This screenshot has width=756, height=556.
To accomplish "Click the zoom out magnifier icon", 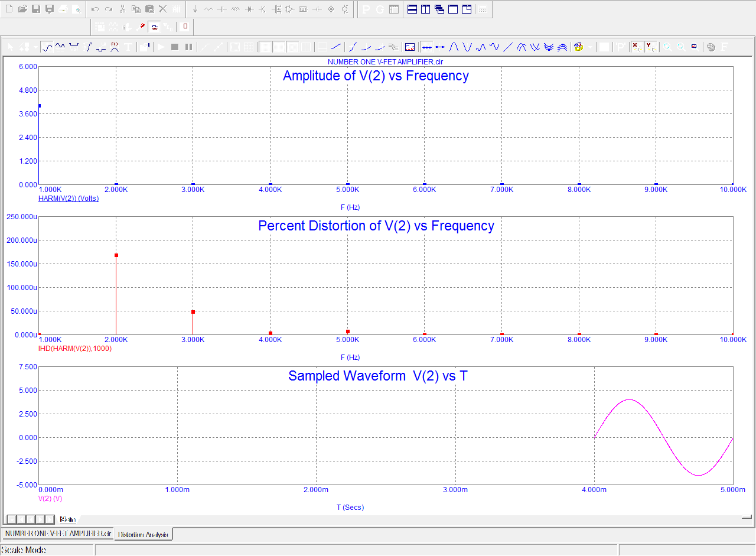I will click(x=681, y=47).
